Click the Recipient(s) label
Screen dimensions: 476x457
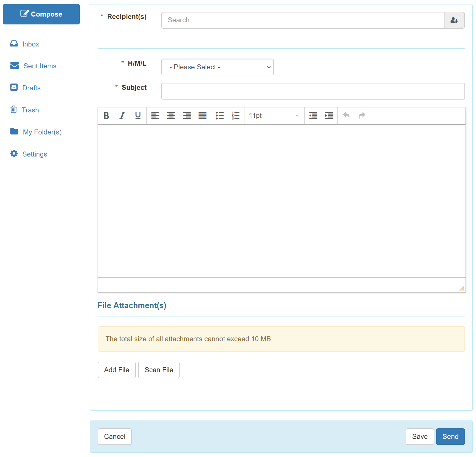point(127,17)
